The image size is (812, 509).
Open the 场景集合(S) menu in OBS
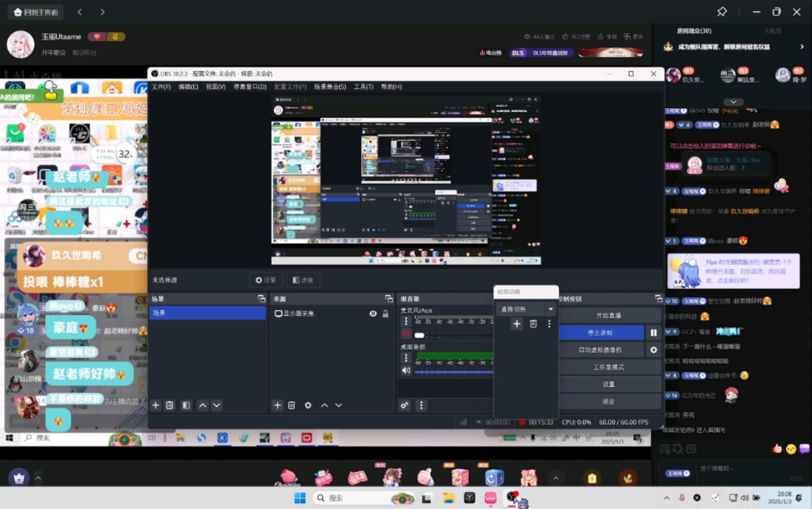point(330,87)
